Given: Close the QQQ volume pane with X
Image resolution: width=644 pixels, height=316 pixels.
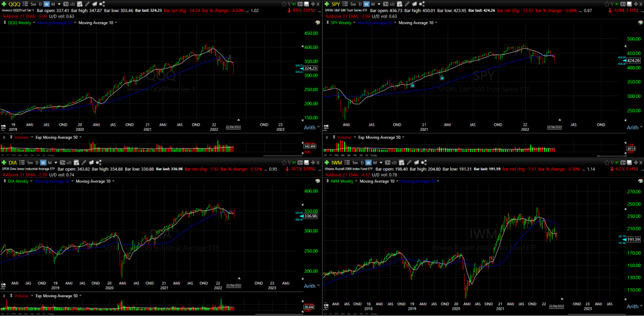Looking at the screenshot, I should click(4, 137).
